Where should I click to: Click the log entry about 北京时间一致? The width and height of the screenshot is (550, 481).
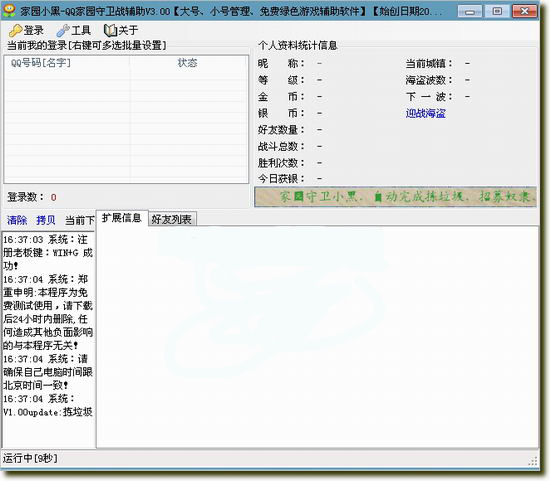pyautogui.click(x=48, y=372)
